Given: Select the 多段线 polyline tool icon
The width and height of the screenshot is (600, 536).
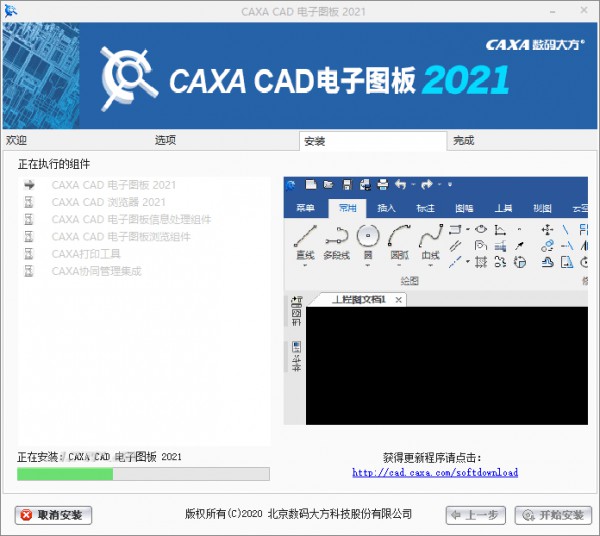Looking at the screenshot, I should 336,236.
